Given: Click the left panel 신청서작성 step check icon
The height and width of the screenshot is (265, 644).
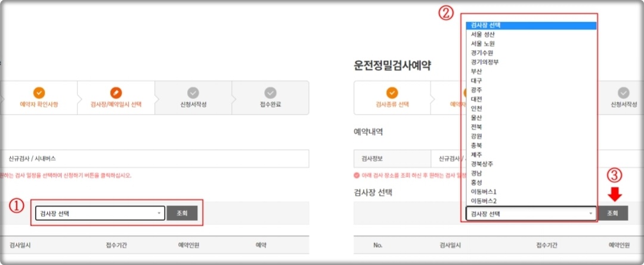Looking at the screenshot, I should click(x=193, y=93).
